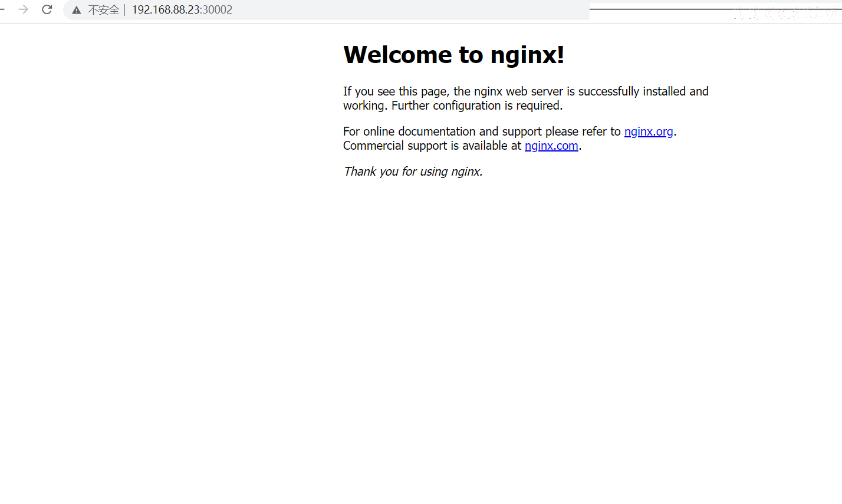This screenshot has height=504, width=842.
Task: Click the browser forward arrow
Action: click(x=24, y=9)
